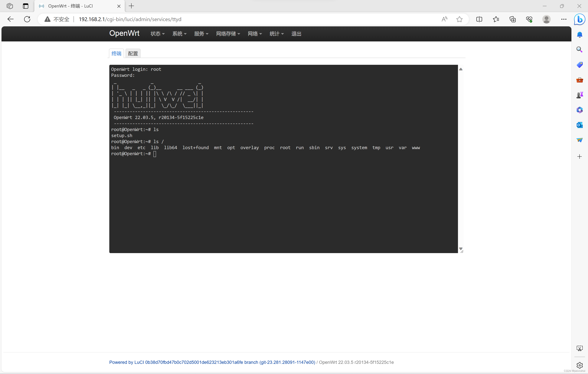588x374 pixels.
Task: Open Drop in the Edge sidebar
Action: [x=580, y=140]
